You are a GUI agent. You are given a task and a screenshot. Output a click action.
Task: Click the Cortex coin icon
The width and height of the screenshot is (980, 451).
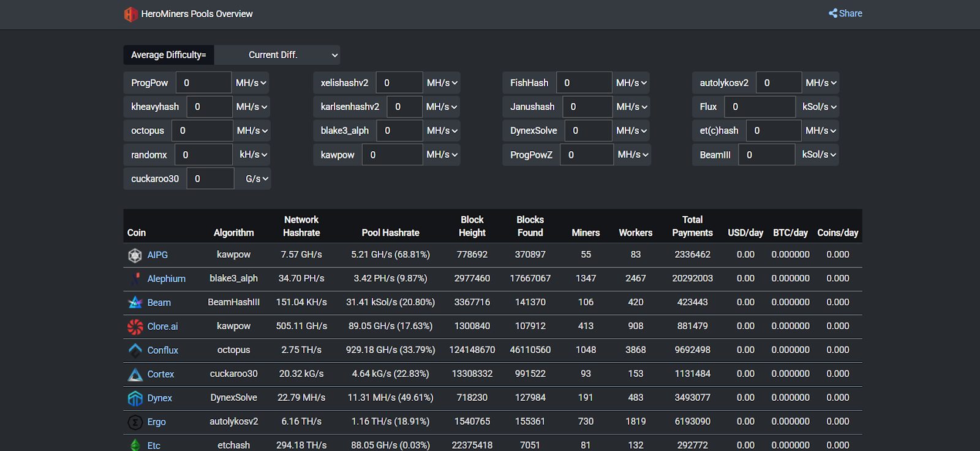[x=135, y=375]
